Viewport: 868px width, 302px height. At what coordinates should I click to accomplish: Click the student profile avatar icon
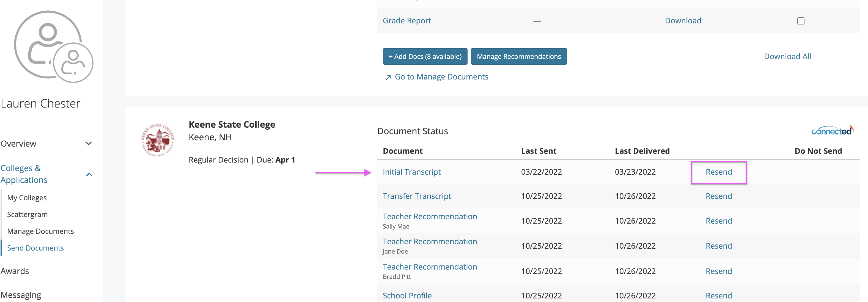54,47
